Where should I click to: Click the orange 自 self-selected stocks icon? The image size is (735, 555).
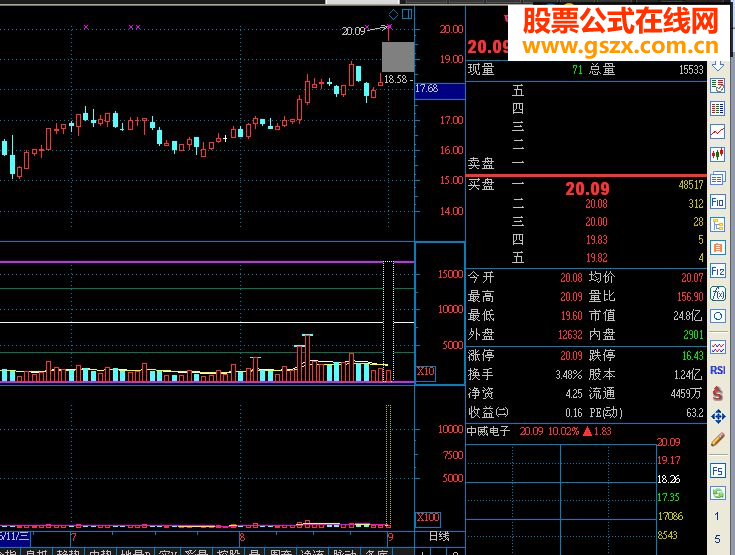click(718, 248)
